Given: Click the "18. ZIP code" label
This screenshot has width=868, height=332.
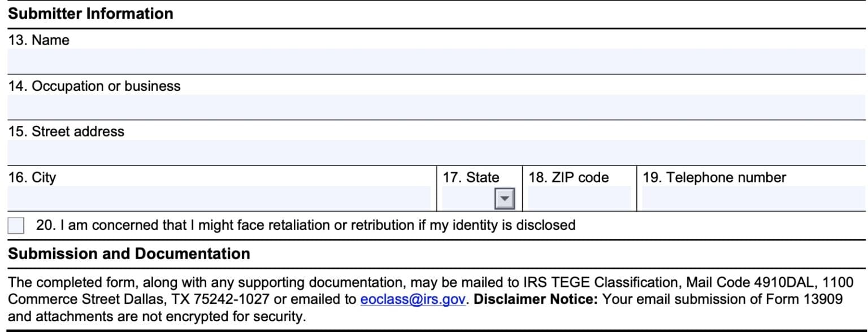Looking at the screenshot, I should [x=568, y=177].
